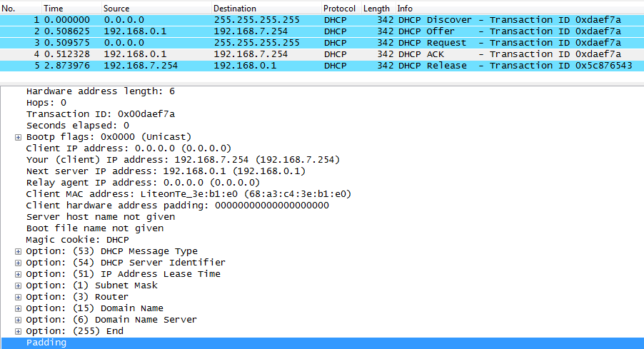Sort packets by Source column header
The height and width of the screenshot is (349, 644).
(116, 8)
